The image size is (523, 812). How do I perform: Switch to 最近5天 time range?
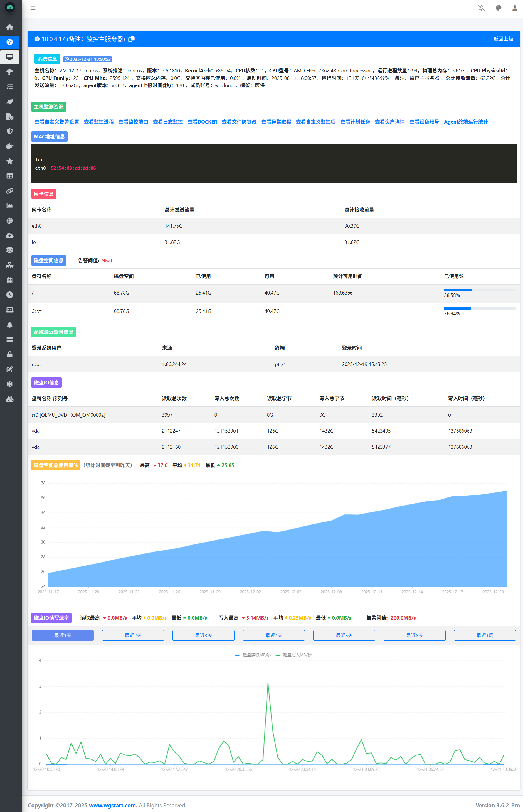[344, 635]
